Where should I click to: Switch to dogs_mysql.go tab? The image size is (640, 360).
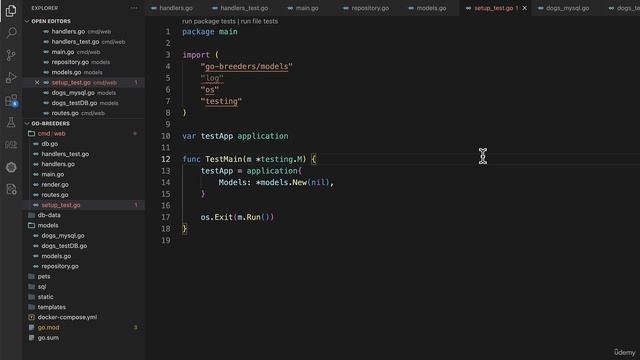point(567,8)
